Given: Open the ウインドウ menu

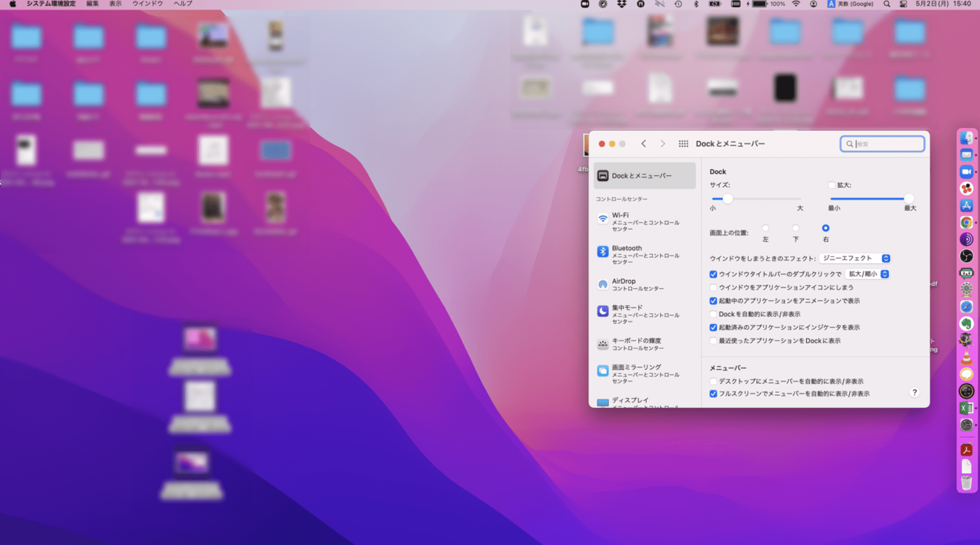Looking at the screenshot, I should click(147, 4).
